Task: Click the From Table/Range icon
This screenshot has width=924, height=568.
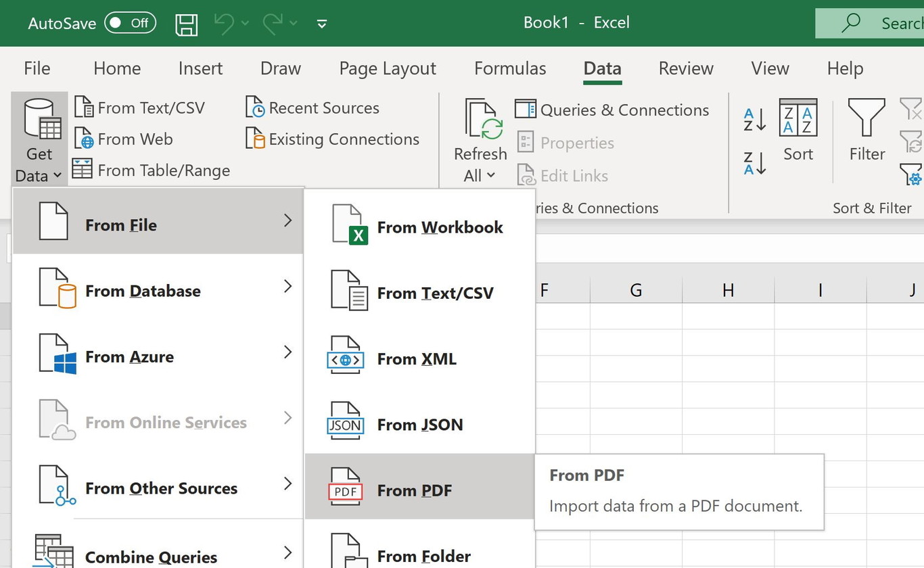Action: (83, 170)
